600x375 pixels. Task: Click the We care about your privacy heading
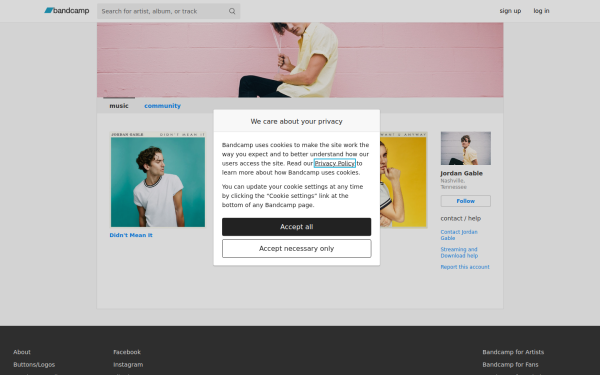point(297,121)
